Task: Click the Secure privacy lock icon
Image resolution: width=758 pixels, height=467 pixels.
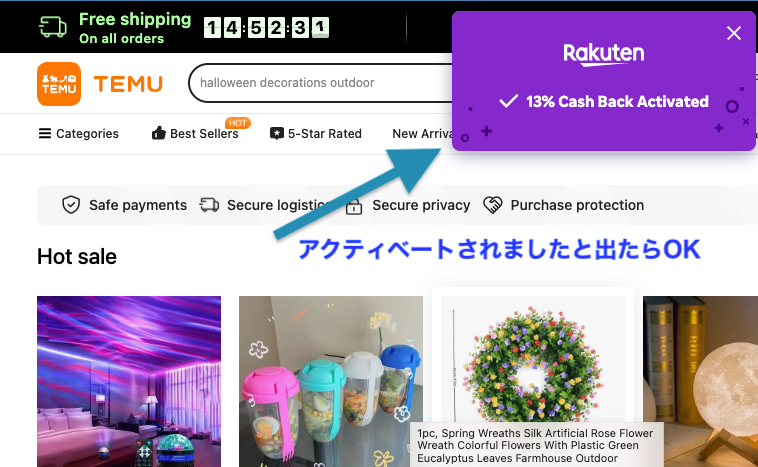Action: (354, 206)
